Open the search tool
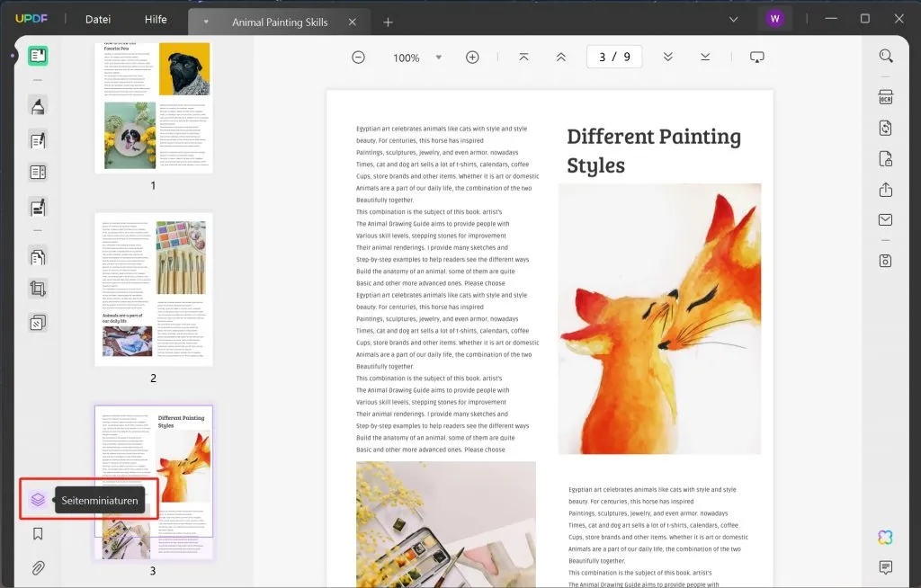 coord(885,55)
